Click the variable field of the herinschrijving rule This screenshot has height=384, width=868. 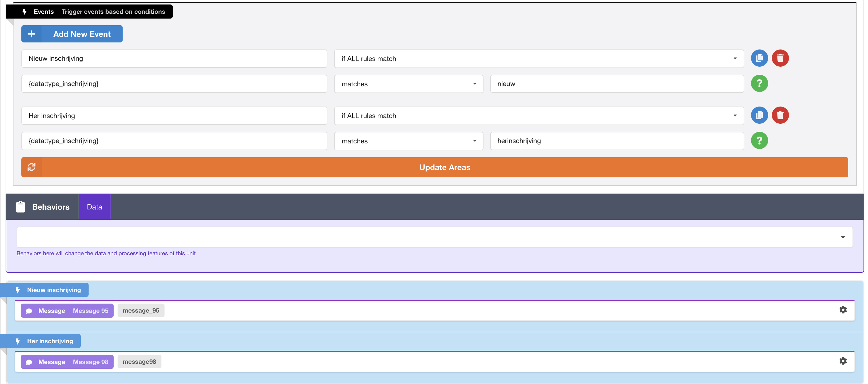click(x=174, y=141)
